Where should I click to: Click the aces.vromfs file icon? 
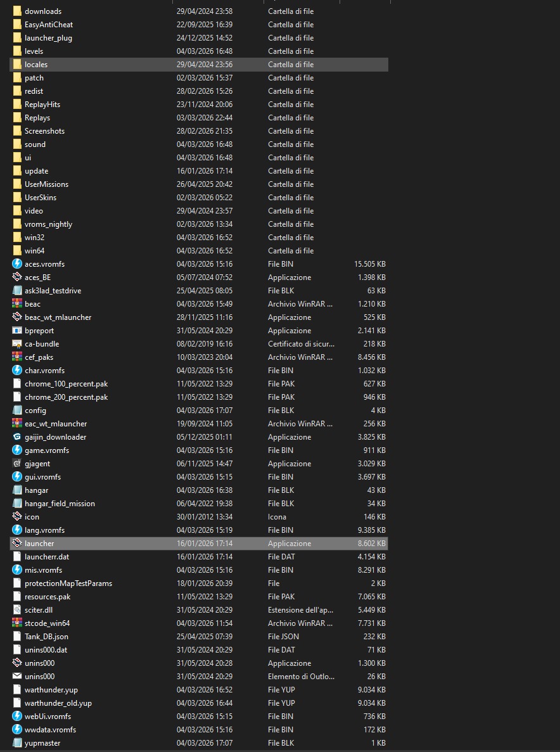[x=17, y=264]
